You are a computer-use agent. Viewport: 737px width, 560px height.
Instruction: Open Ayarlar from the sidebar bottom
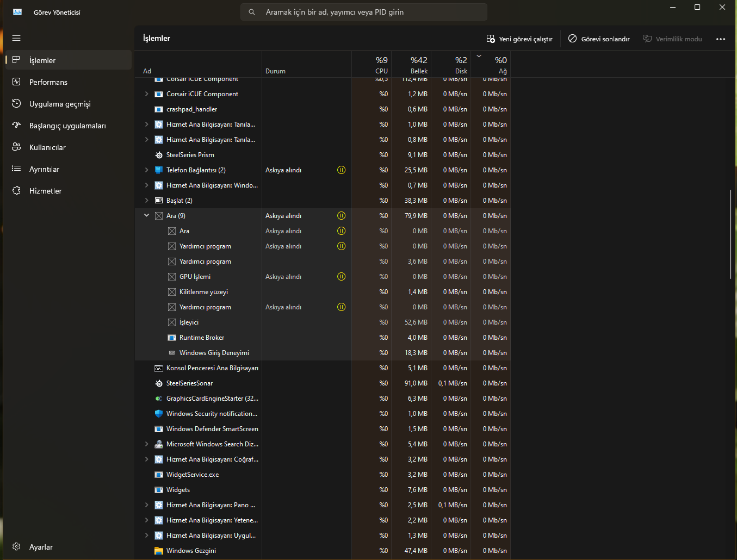[x=69, y=547]
